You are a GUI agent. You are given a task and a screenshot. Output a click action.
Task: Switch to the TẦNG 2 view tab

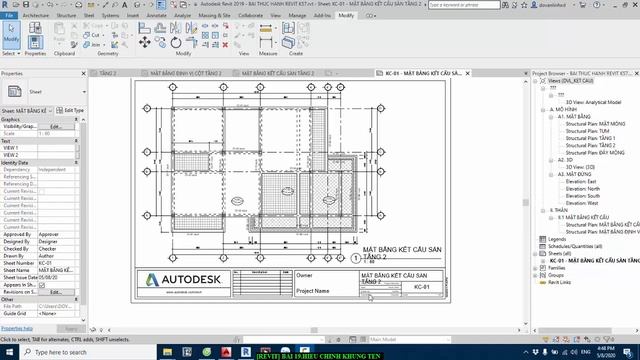click(108, 73)
